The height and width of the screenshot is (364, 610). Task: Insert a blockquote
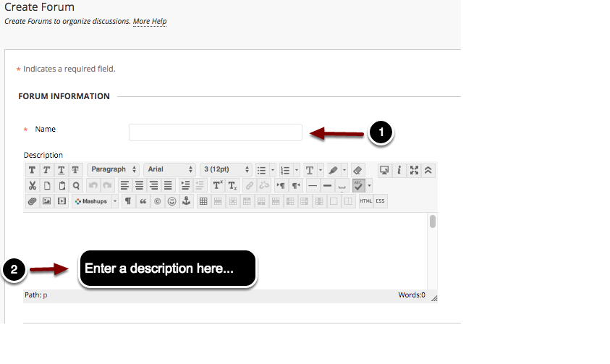coord(143,201)
